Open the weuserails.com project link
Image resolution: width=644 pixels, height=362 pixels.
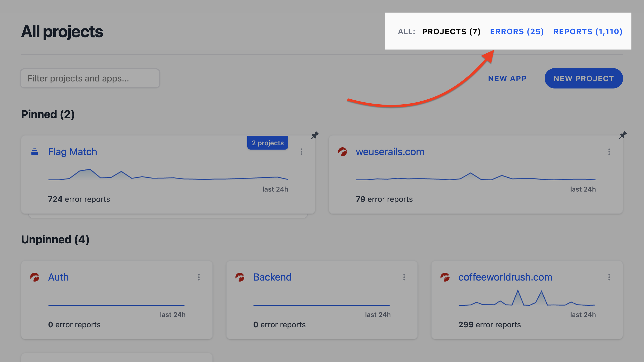pyautogui.click(x=390, y=152)
